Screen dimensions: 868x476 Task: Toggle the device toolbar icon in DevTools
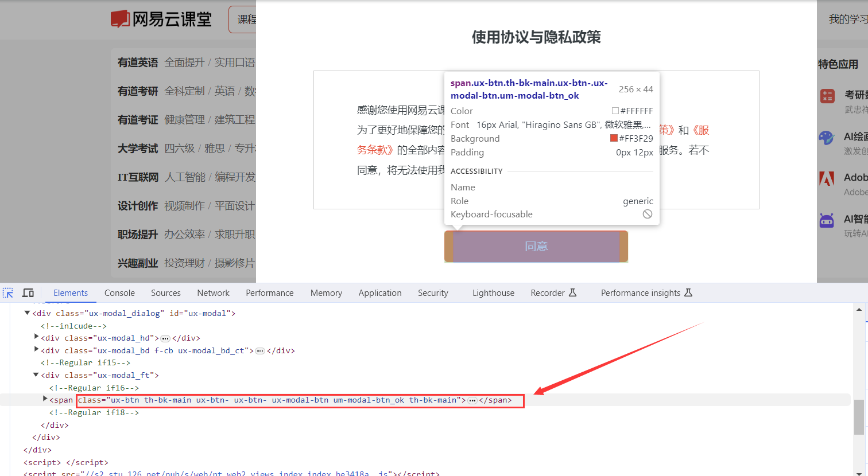pyautogui.click(x=28, y=293)
